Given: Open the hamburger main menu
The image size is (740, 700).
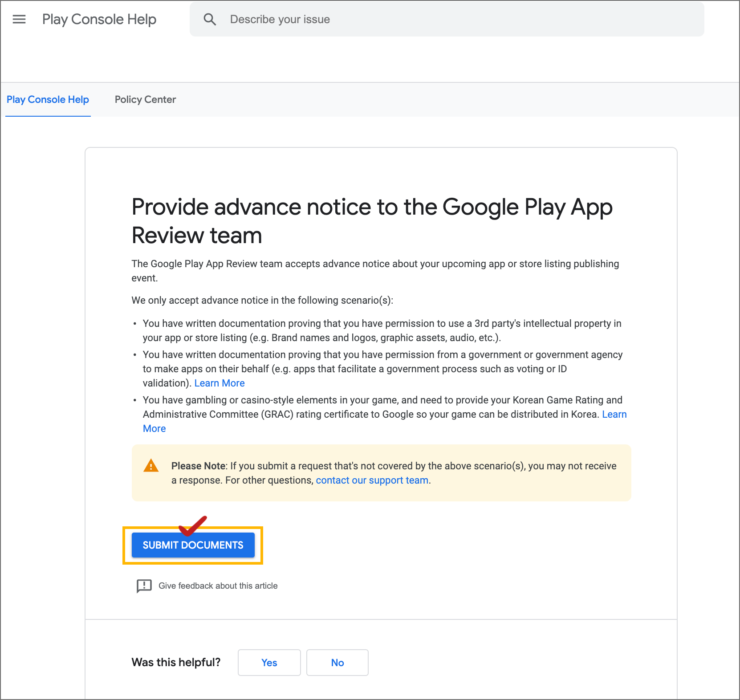Looking at the screenshot, I should click(19, 19).
